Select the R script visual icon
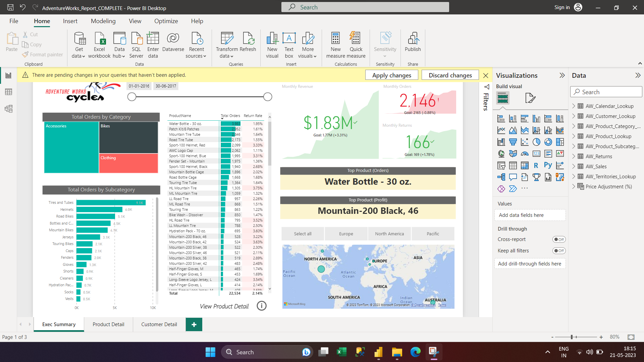The image size is (644, 362). pos(536,166)
